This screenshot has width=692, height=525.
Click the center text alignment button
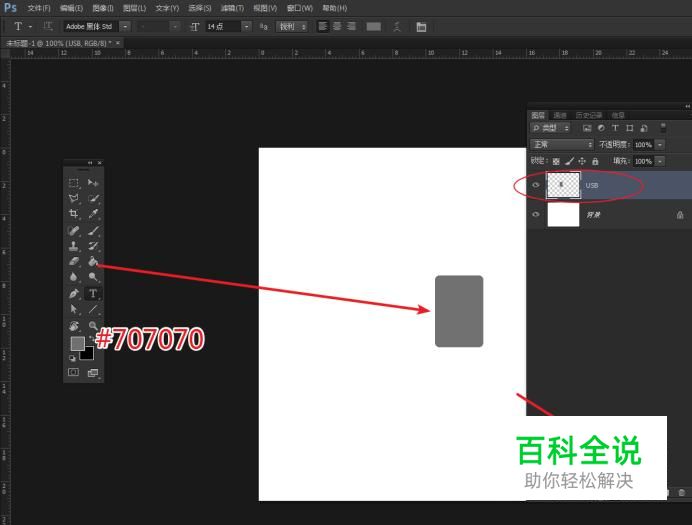point(337,26)
